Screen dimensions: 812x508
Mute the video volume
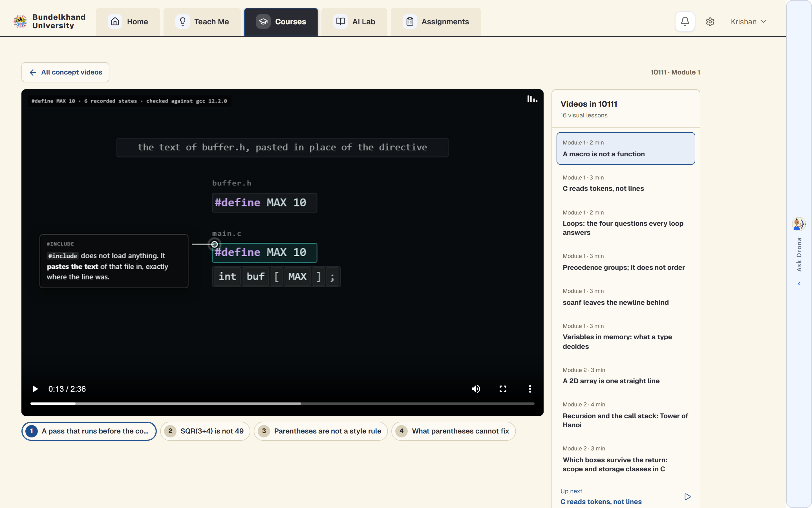(476, 389)
